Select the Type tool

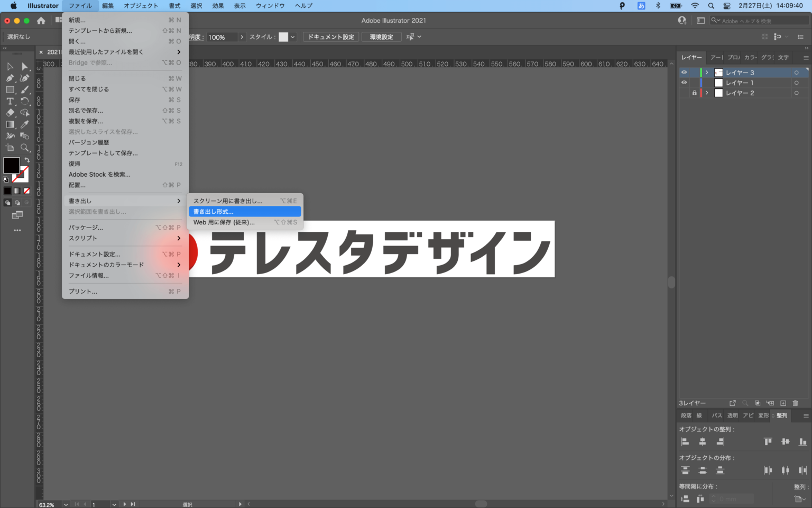[10, 101]
